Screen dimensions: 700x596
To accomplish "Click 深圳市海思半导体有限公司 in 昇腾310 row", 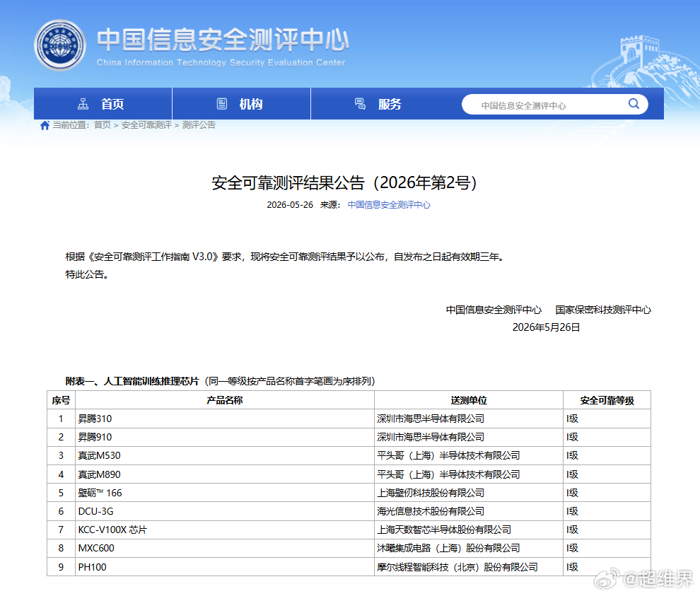I will pos(469,419).
